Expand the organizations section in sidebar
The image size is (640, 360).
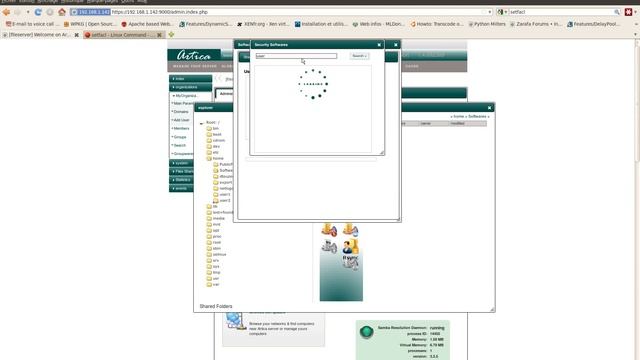(x=190, y=87)
